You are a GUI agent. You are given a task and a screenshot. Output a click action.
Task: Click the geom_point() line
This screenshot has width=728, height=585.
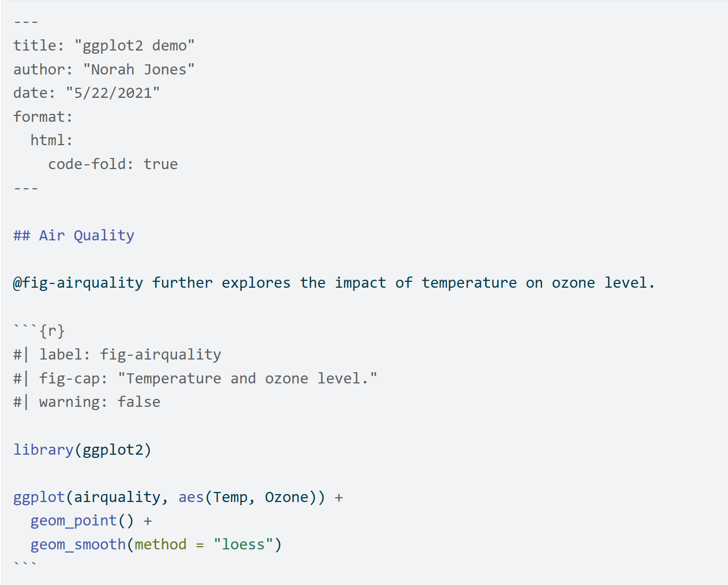pos(82,521)
